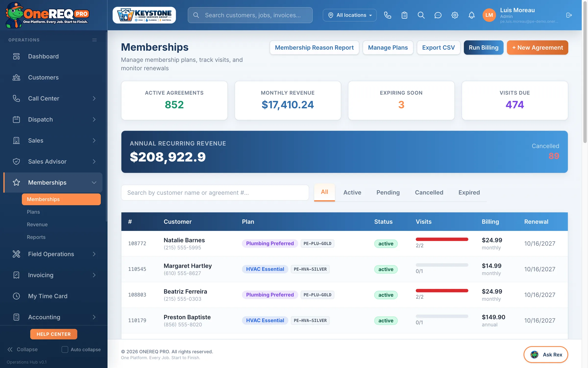Click the Keystone Home Services logo

[x=144, y=15]
